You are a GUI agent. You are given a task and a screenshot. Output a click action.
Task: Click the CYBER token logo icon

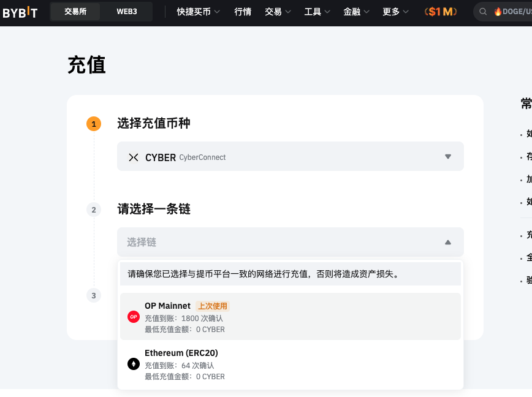coord(134,157)
